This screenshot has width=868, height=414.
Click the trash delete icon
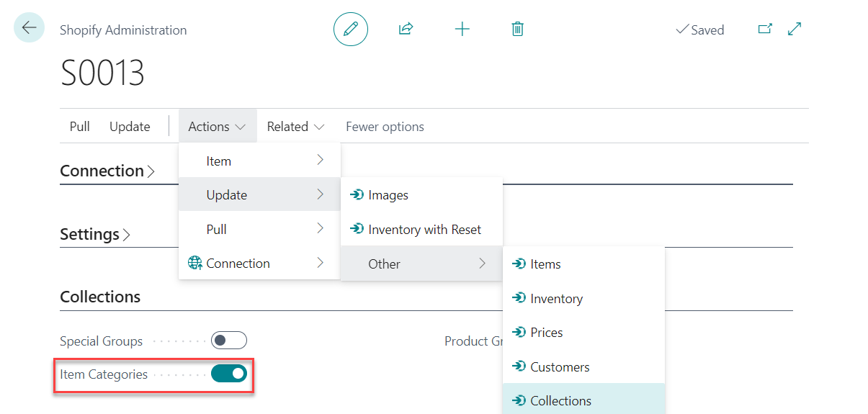tap(517, 30)
